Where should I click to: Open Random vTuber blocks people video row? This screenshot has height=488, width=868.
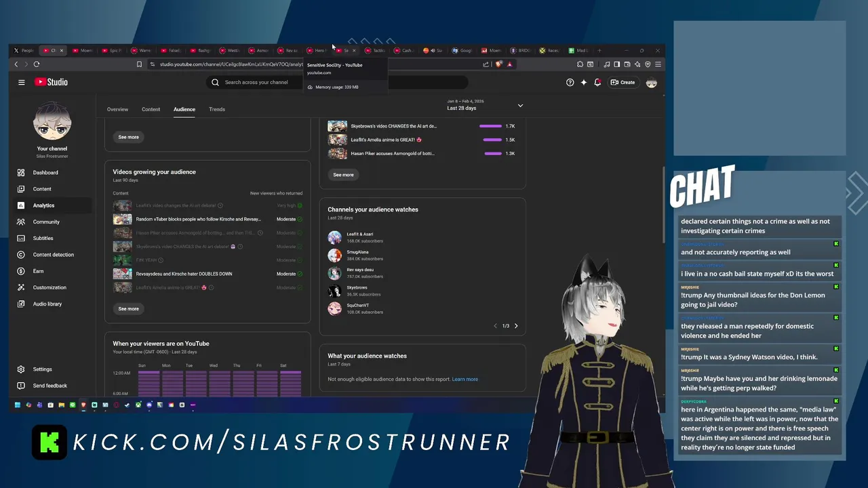click(x=208, y=220)
